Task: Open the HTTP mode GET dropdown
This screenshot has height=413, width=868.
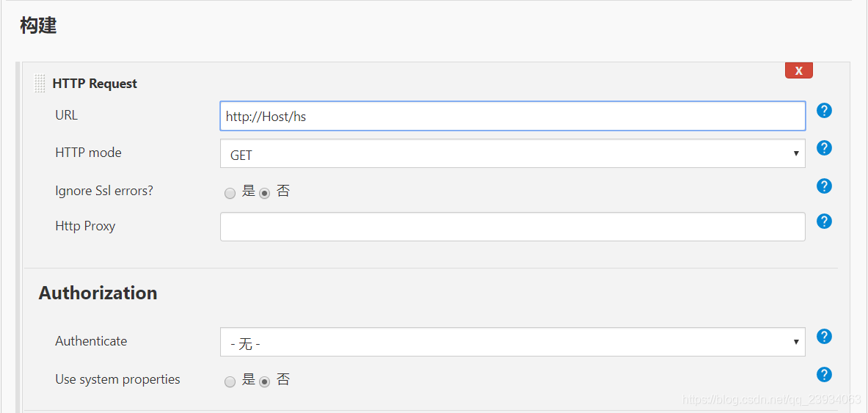Action: click(513, 153)
